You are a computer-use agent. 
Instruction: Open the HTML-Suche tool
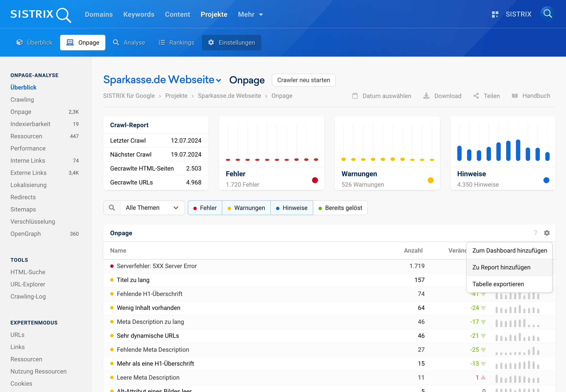coord(28,272)
